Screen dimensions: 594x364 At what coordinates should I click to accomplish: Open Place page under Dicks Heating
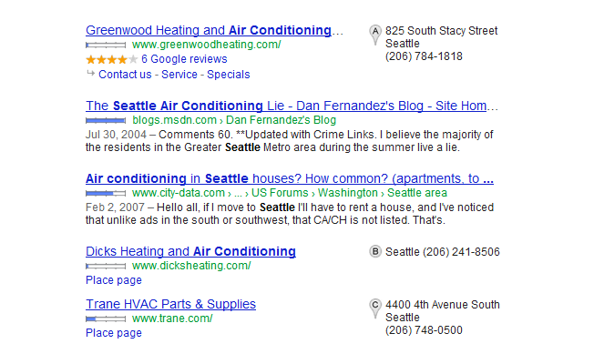pyautogui.click(x=114, y=280)
